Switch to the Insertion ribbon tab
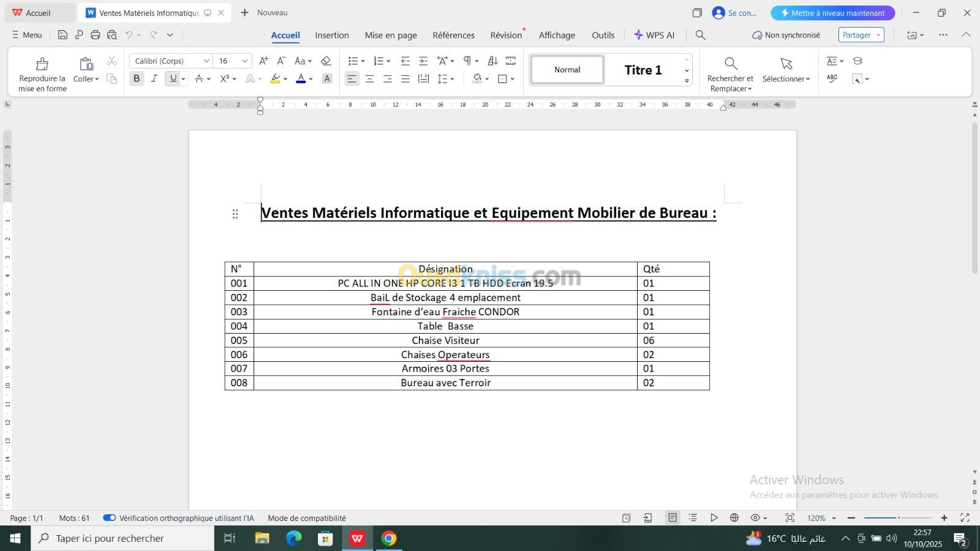 point(331,35)
